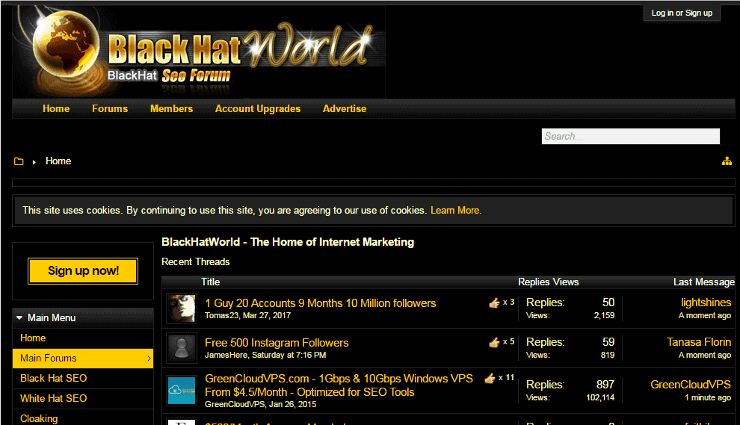Click thumbs-up icon on GreenCloudVPS thread
The width and height of the screenshot is (740, 425).
coord(490,378)
